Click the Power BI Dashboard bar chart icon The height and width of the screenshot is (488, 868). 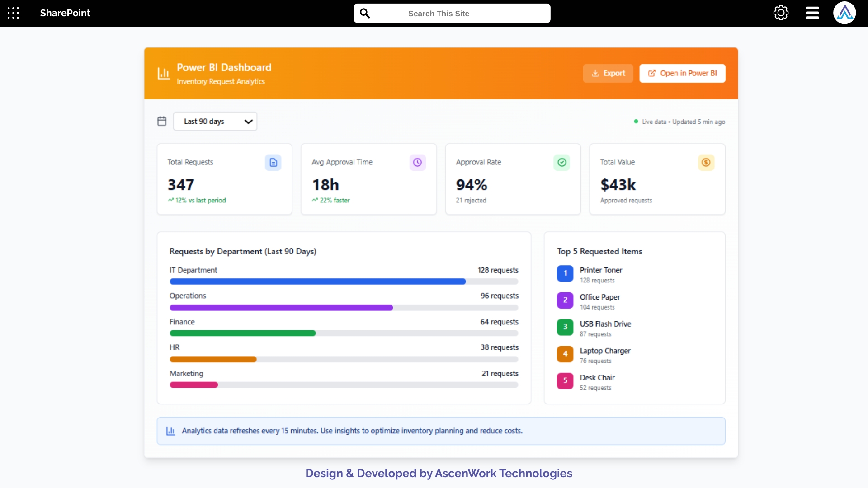163,73
